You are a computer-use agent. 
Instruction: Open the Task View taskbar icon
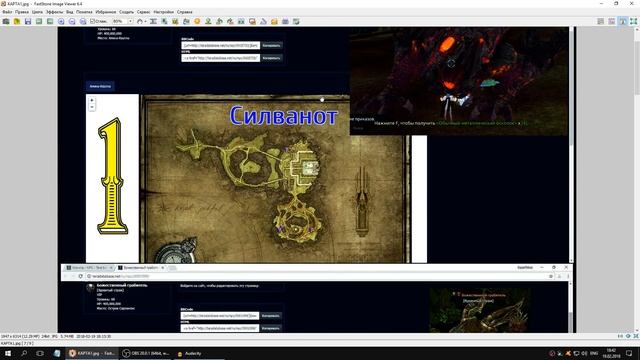(x=40, y=353)
